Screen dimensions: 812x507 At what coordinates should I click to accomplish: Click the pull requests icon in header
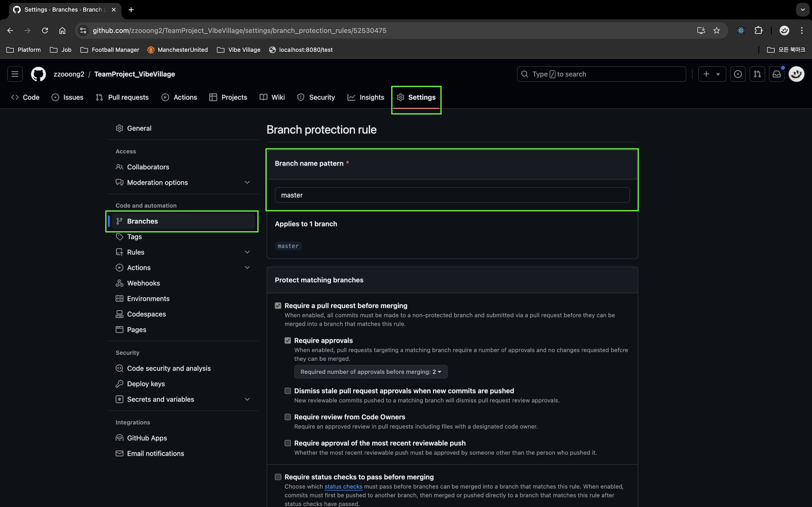pos(757,74)
